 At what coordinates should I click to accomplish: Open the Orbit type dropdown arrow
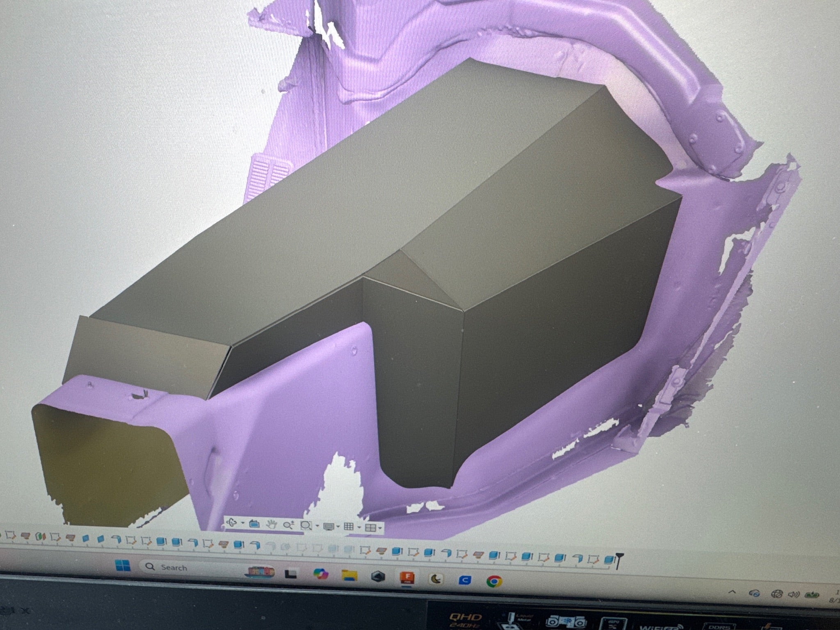pyautogui.click(x=243, y=523)
